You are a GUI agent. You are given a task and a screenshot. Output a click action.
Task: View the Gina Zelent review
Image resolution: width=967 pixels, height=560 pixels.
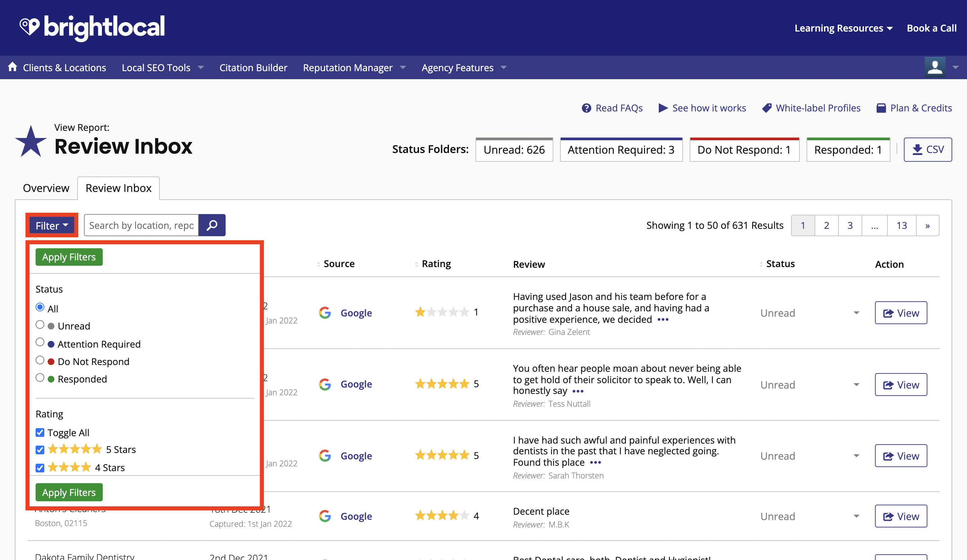click(x=901, y=313)
